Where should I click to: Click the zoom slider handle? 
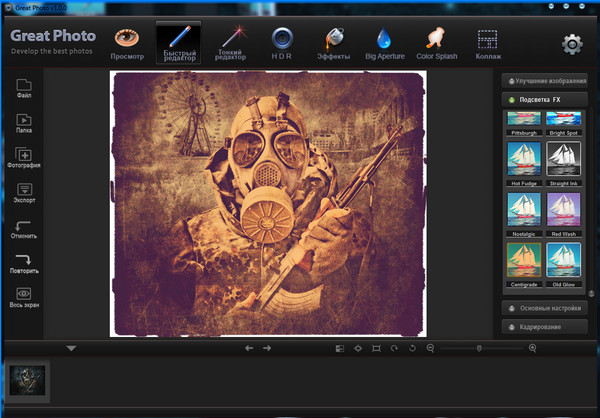[x=479, y=348]
